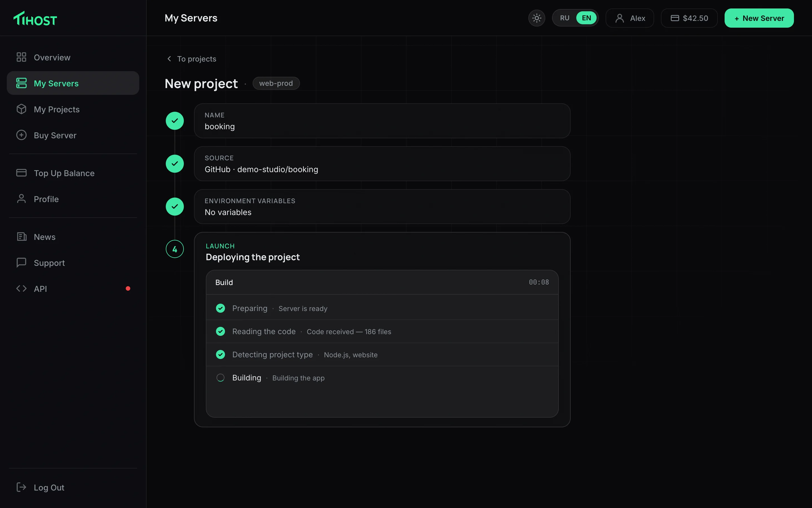Click the step 4 Launch circle
Image resolution: width=812 pixels, height=508 pixels.
point(175,249)
